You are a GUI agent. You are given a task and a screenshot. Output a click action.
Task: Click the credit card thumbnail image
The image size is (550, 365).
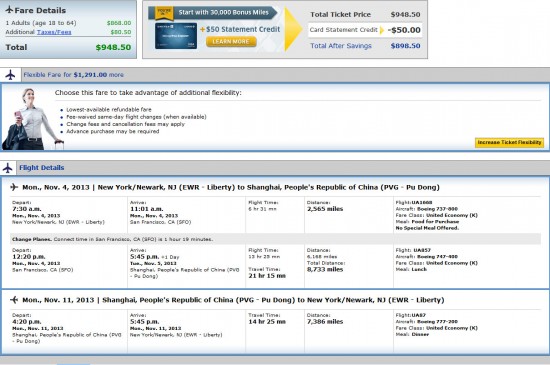click(x=176, y=36)
